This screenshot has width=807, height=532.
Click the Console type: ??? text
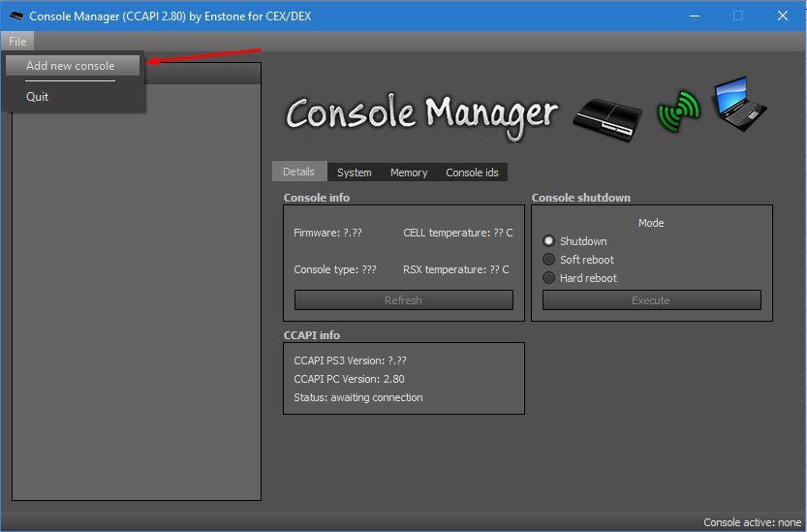[x=335, y=269]
